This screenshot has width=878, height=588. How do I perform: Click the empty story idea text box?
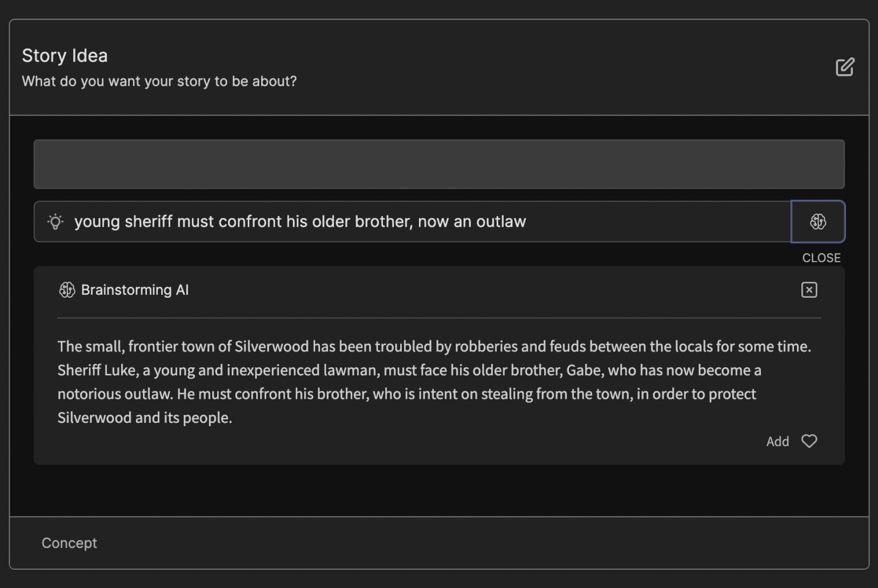[439, 164]
